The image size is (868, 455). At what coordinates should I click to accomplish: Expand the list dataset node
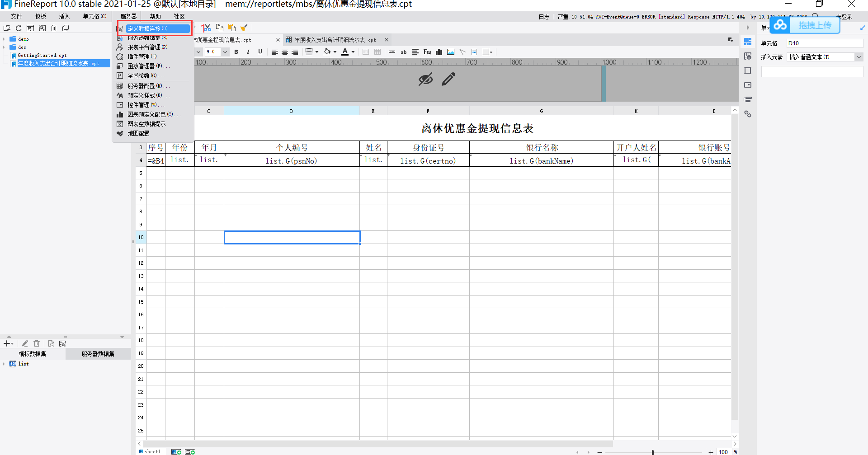[x=4, y=364]
